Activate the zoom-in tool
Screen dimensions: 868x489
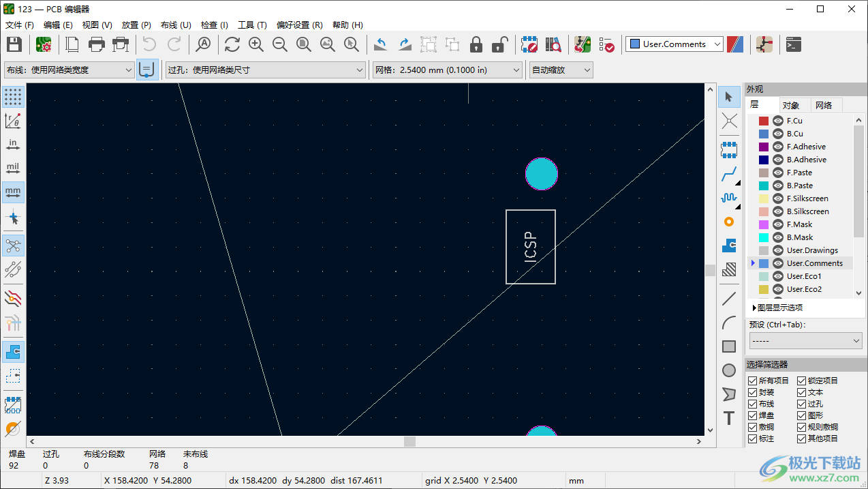(x=255, y=44)
